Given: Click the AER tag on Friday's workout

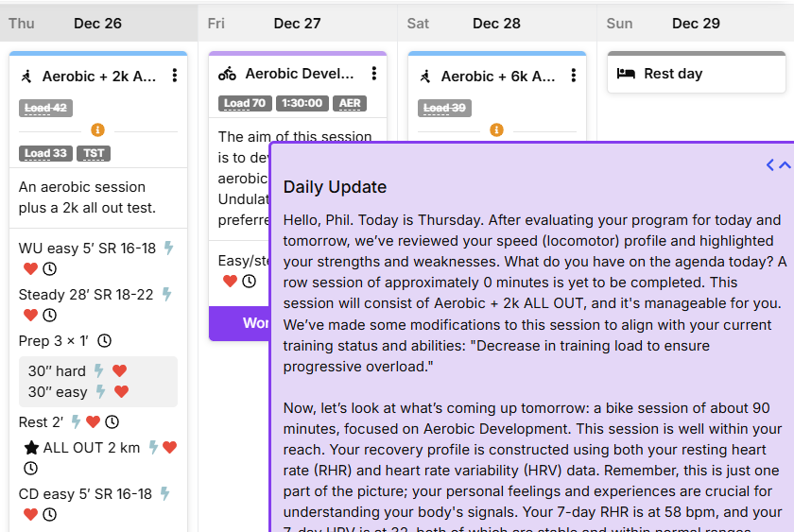Looking at the screenshot, I should [350, 103].
